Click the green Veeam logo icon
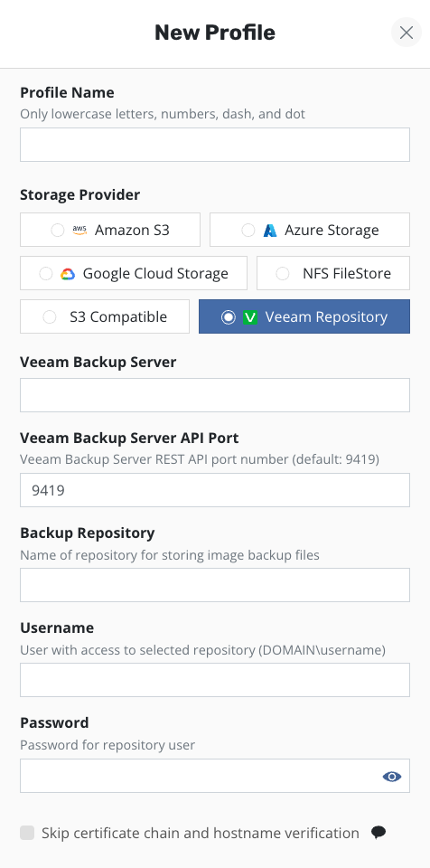 pos(251,317)
